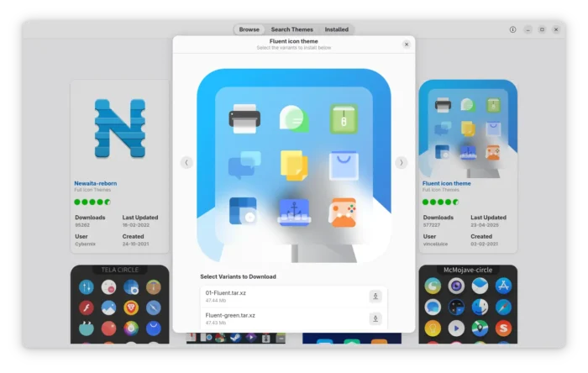Image resolution: width=588 pixels, height=373 pixels.
Task: Click the 47.44 Mb file size
Action: (216, 300)
